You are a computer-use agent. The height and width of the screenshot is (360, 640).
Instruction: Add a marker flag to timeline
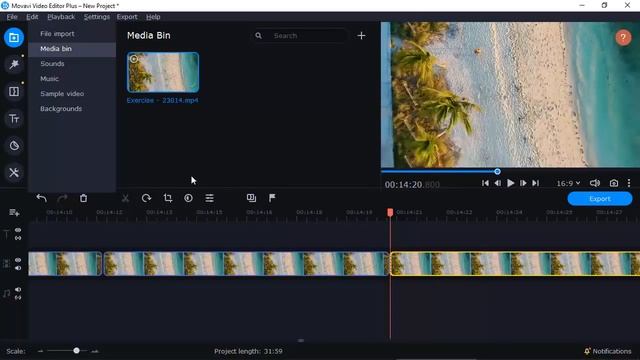[x=272, y=198]
